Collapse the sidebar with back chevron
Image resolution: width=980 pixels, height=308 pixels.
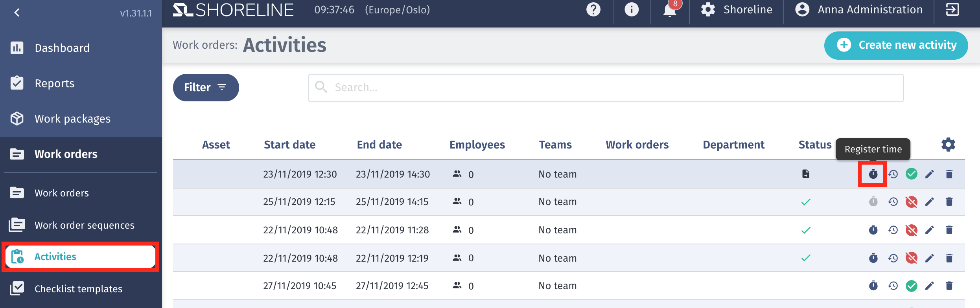17,13
